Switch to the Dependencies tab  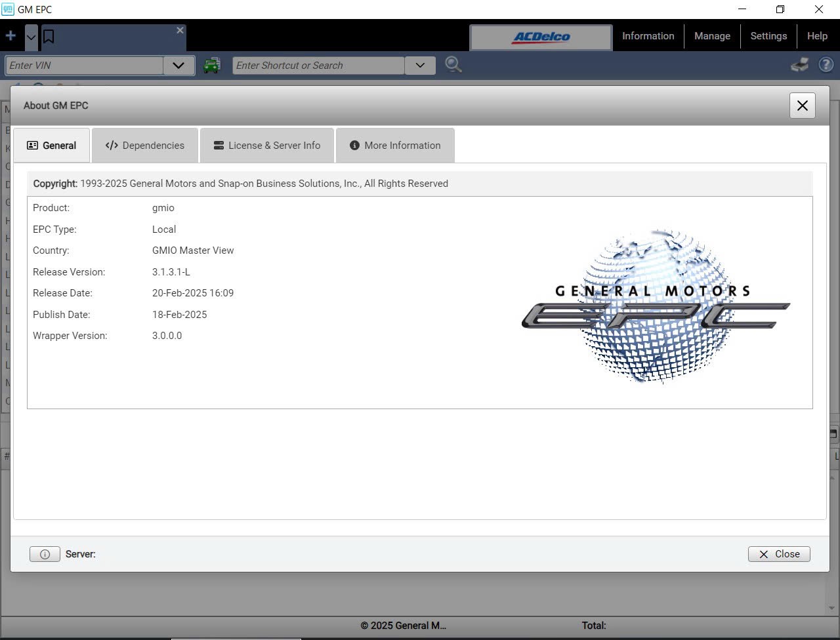pyautogui.click(x=145, y=145)
